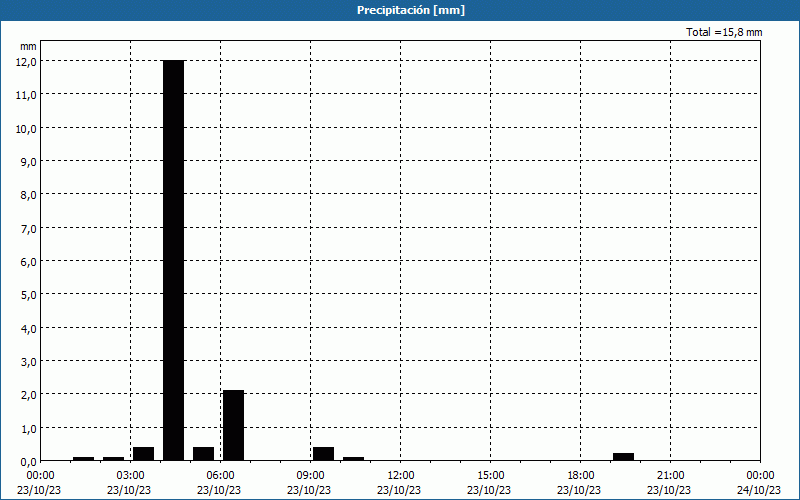Select the tiny bar between 02:00 and 03:00
The width and height of the screenshot is (800, 500).
pos(113,459)
